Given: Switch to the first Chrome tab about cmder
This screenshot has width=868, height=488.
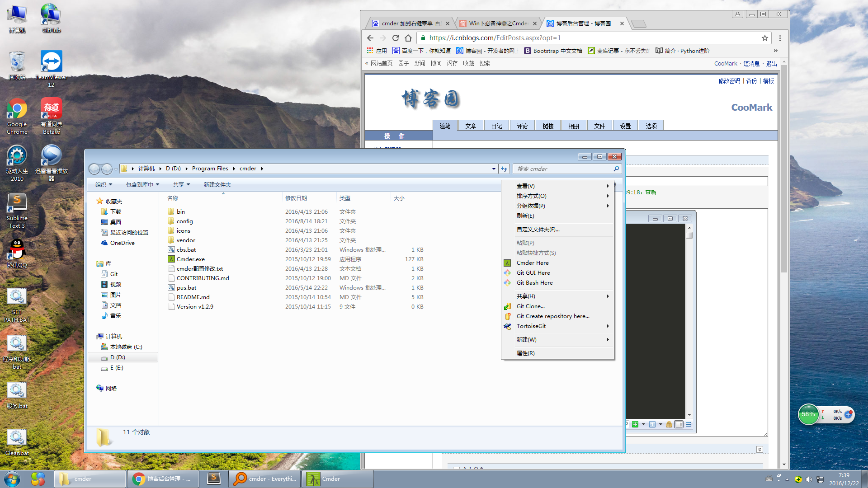Looking at the screenshot, I should tap(409, 23).
